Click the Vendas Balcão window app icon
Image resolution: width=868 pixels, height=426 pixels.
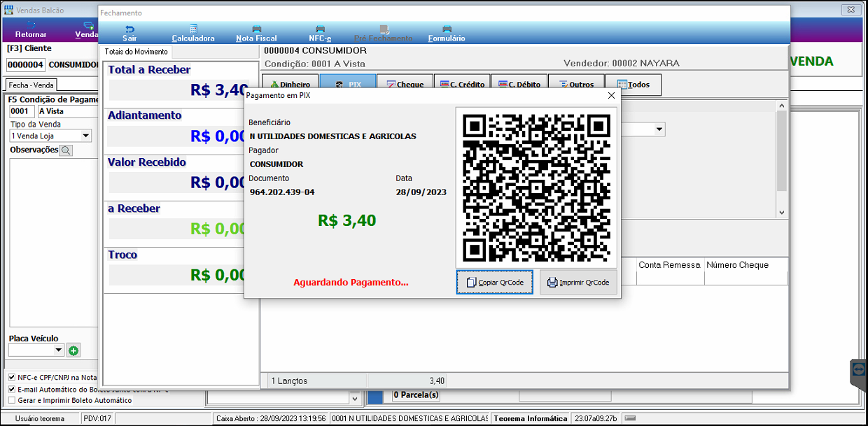(x=8, y=9)
